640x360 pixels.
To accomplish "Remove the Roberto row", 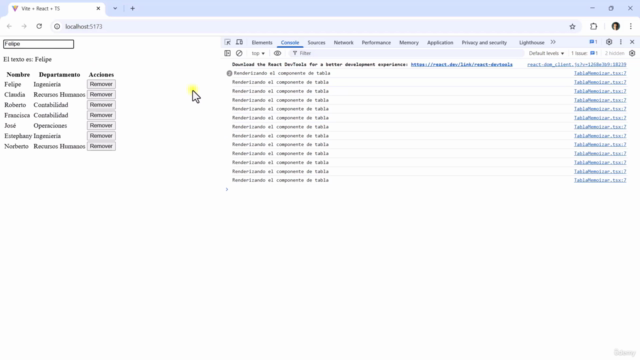I will pos(101,105).
